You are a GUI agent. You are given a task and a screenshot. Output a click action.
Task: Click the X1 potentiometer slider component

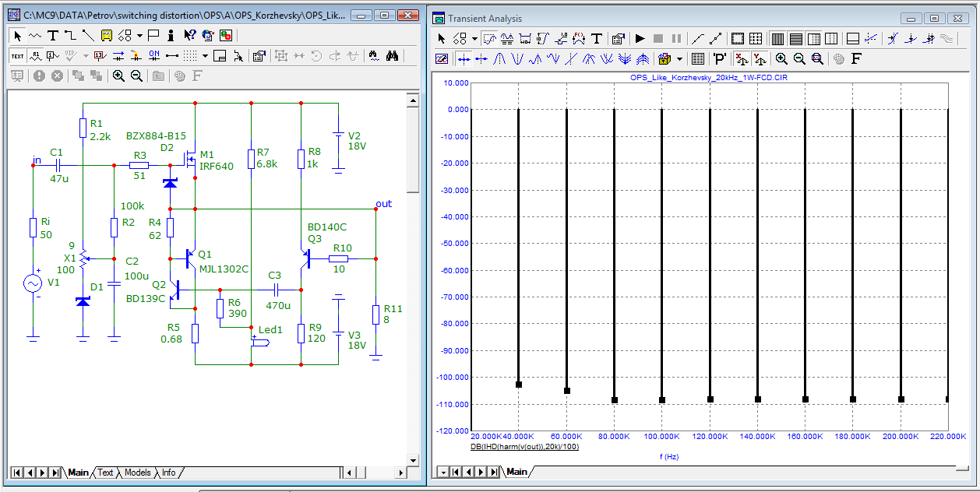click(83, 258)
